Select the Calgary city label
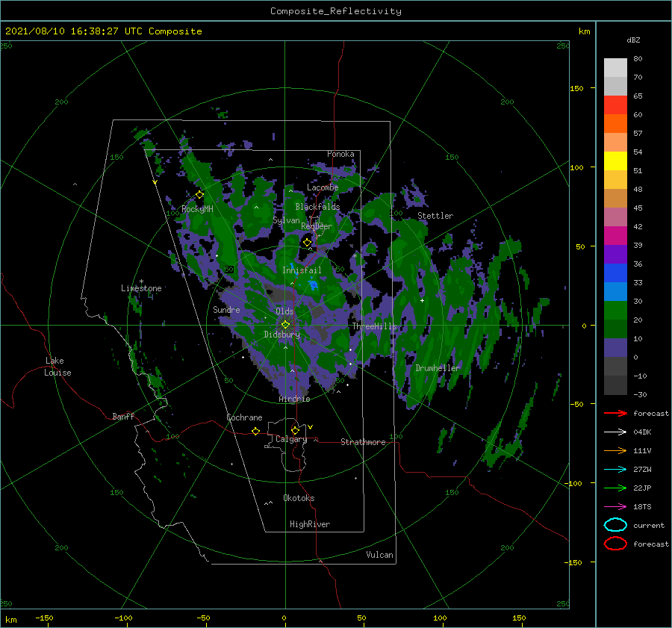Image resolution: width=672 pixels, height=628 pixels. [291, 439]
